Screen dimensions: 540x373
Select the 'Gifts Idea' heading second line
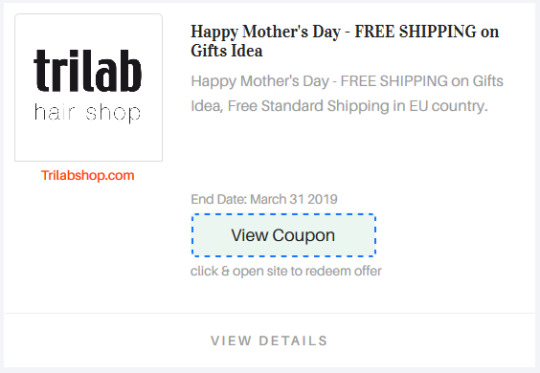(x=227, y=51)
